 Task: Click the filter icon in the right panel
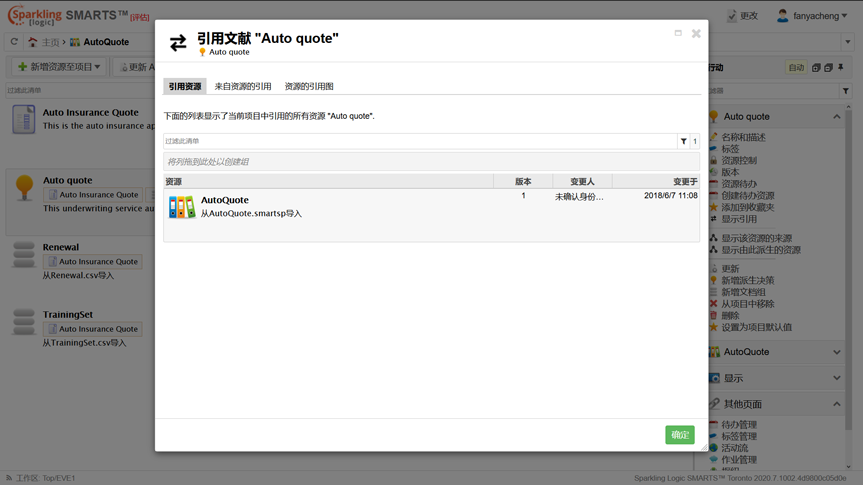pos(846,91)
